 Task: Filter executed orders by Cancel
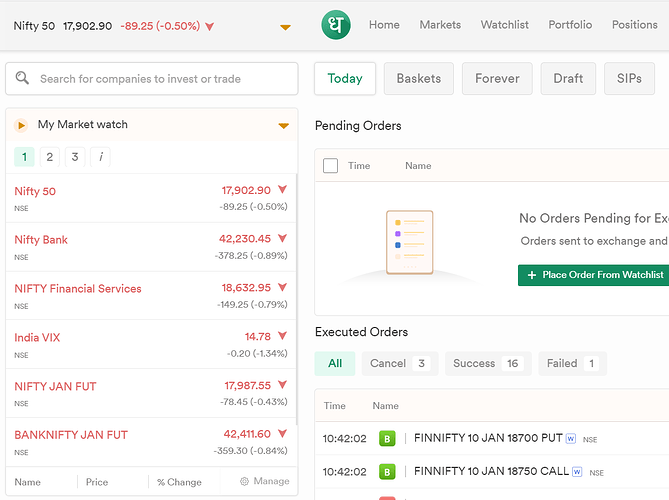[x=400, y=363]
